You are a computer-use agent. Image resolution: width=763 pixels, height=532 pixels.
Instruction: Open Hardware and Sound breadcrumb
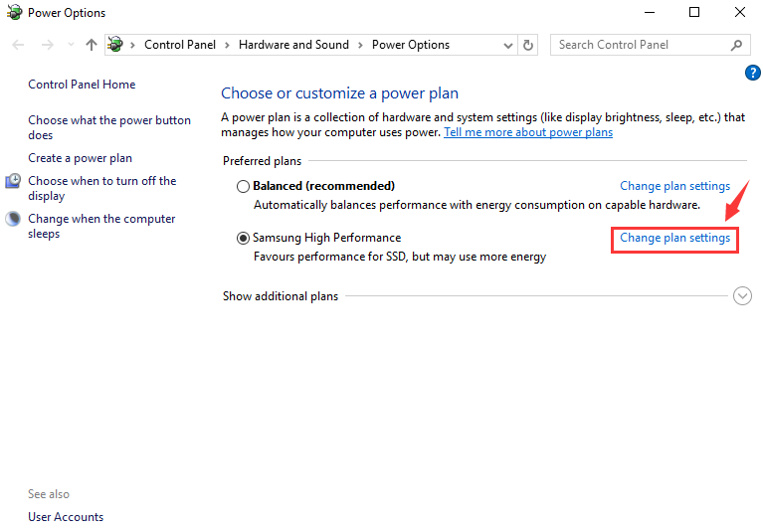tap(293, 45)
